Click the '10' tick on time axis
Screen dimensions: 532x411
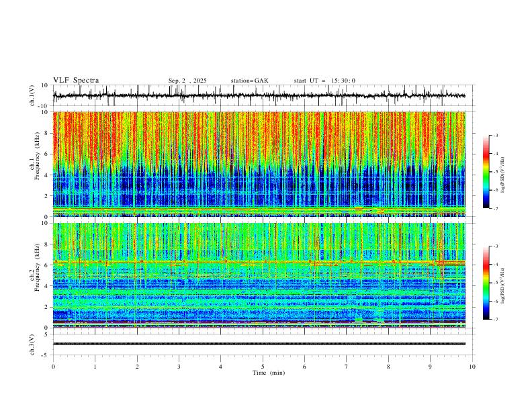(x=472, y=367)
